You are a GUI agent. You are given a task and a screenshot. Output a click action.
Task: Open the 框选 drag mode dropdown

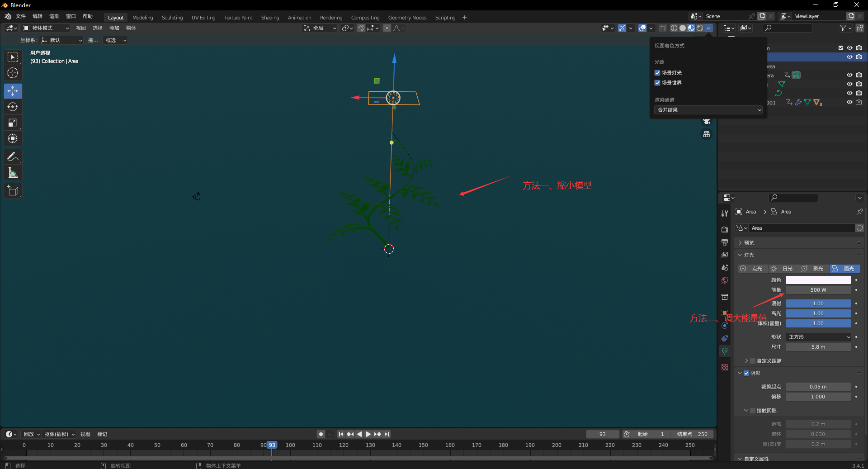115,40
